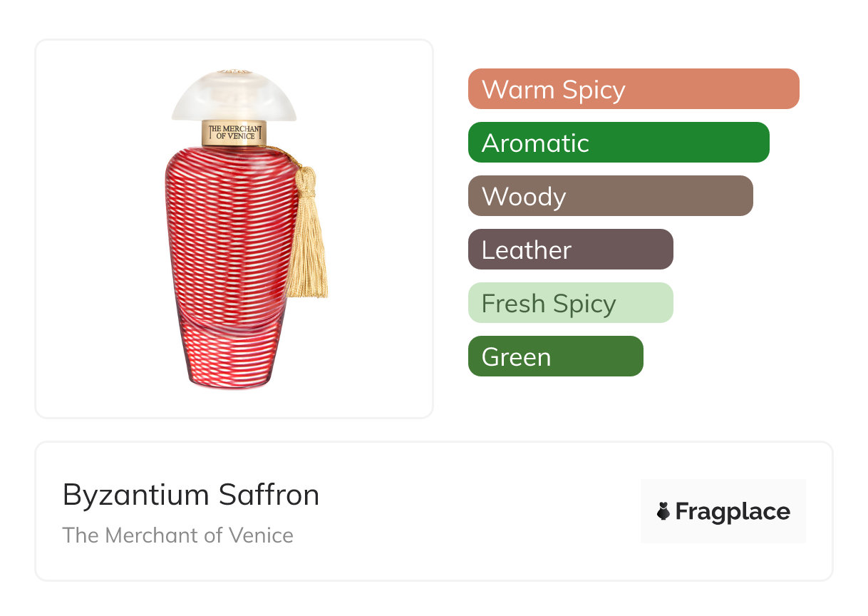Choose the Aromatic accord bar
Viewport: 868px width, 616px height.
(x=618, y=143)
